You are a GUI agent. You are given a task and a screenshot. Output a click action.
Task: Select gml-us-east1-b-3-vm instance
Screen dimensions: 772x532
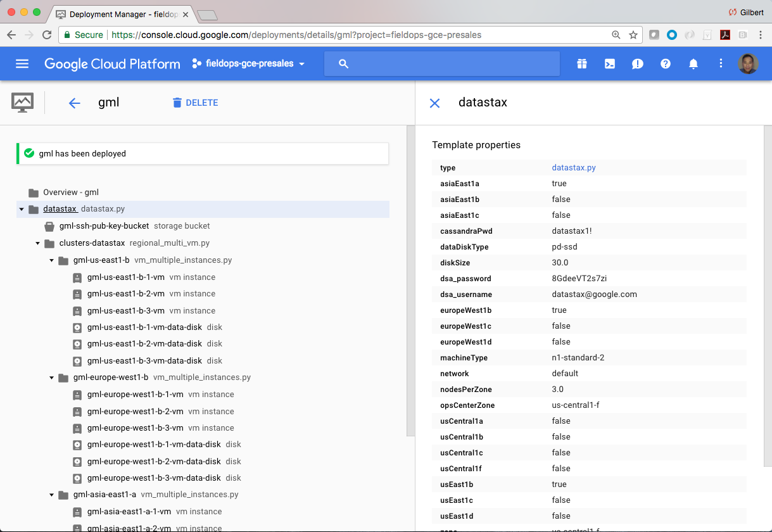pyautogui.click(x=126, y=311)
